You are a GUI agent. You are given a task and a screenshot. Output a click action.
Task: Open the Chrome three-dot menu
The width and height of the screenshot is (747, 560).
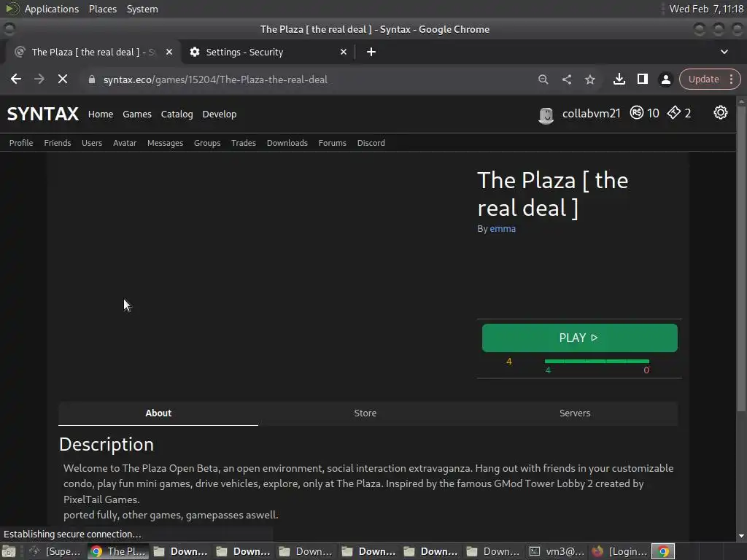(x=731, y=79)
